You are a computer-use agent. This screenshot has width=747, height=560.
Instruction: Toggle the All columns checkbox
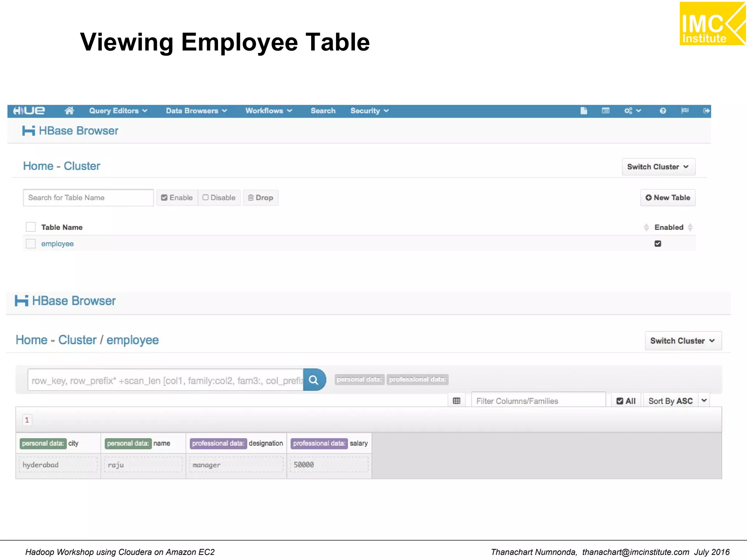626,401
